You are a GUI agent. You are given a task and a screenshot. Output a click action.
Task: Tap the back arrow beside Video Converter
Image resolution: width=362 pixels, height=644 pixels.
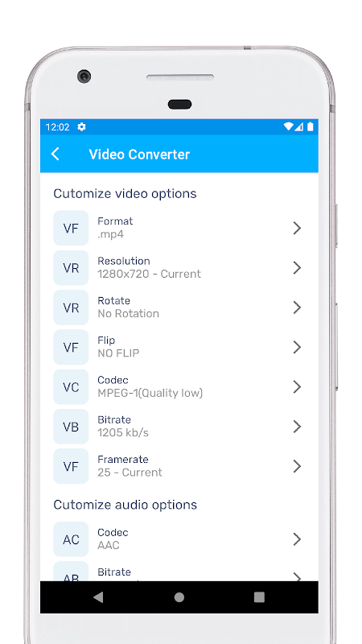[x=56, y=155]
